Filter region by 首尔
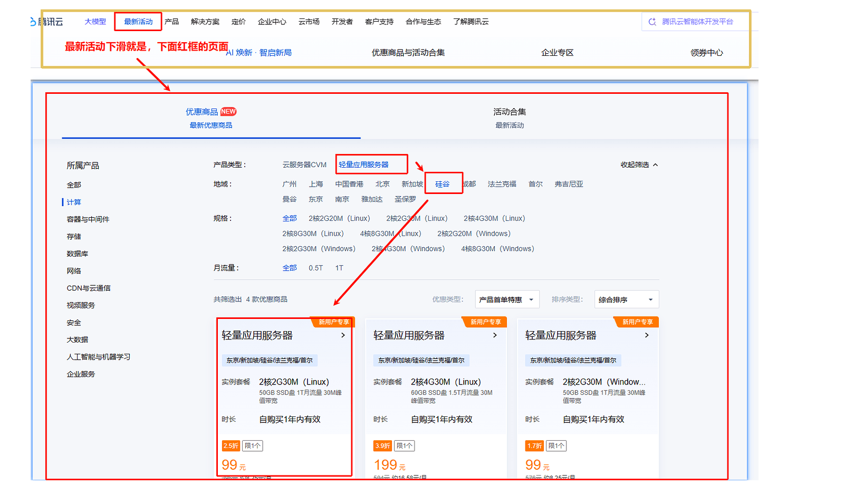Image resolution: width=844 pixels, height=504 pixels. [535, 185]
